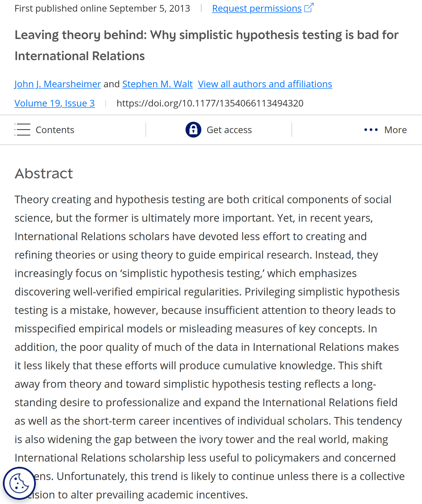View all authors and affiliations
The image size is (422, 504).
[x=265, y=84]
